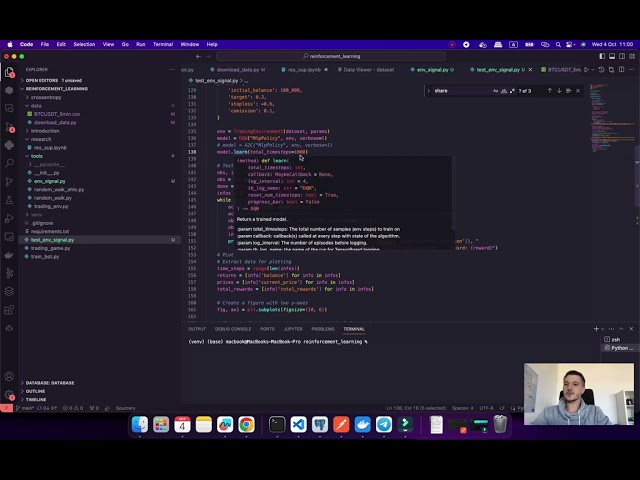Toggle Secondary Side Bar layout button

click(x=622, y=56)
